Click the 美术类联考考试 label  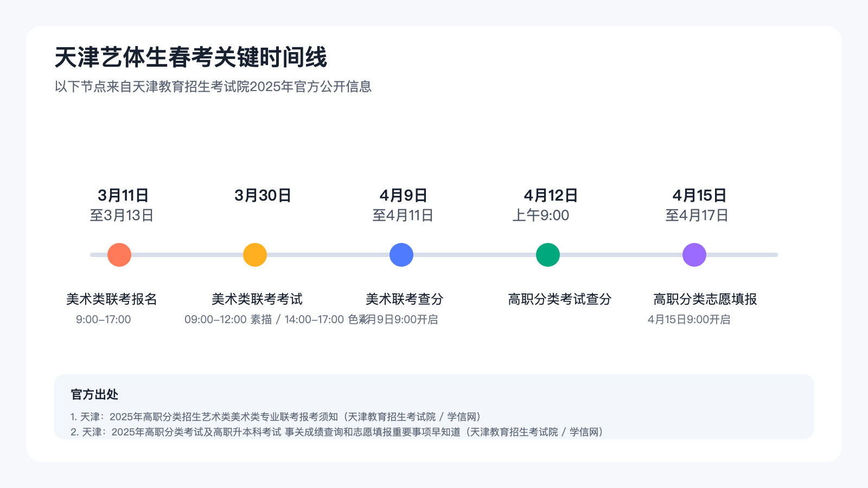pyautogui.click(x=257, y=299)
